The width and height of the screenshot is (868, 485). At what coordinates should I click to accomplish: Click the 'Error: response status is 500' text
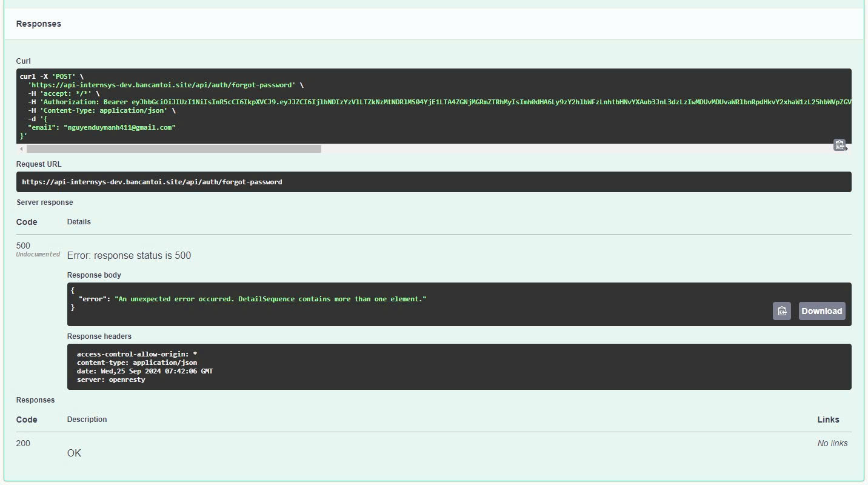tap(129, 256)
